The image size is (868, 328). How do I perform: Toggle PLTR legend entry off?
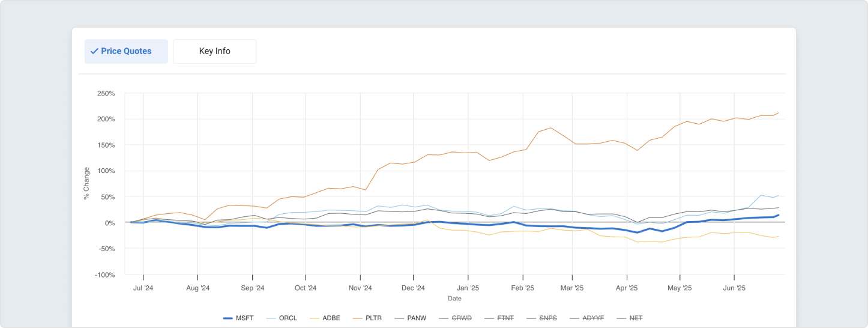[x=375, y=318]
